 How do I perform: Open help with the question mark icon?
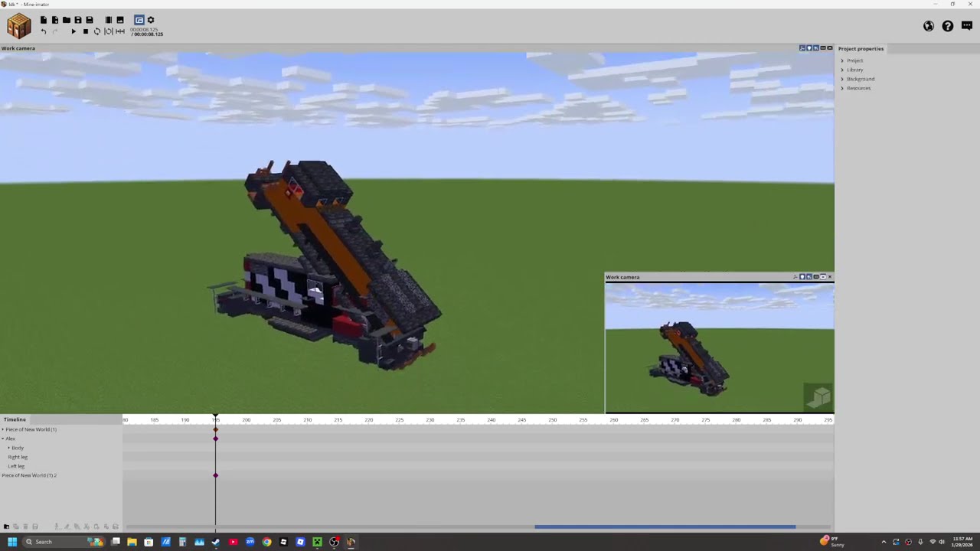(x=948, y=26)
